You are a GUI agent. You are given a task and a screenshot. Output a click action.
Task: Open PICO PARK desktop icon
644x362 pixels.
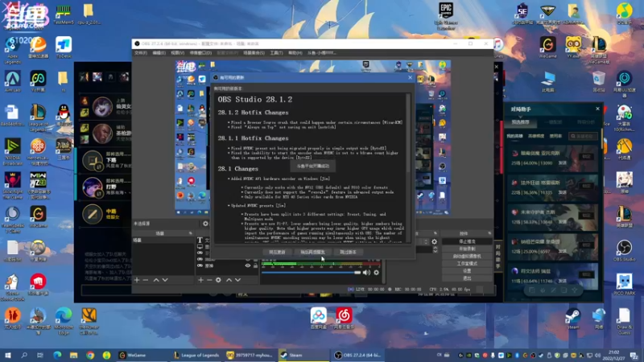click(625, 284)
